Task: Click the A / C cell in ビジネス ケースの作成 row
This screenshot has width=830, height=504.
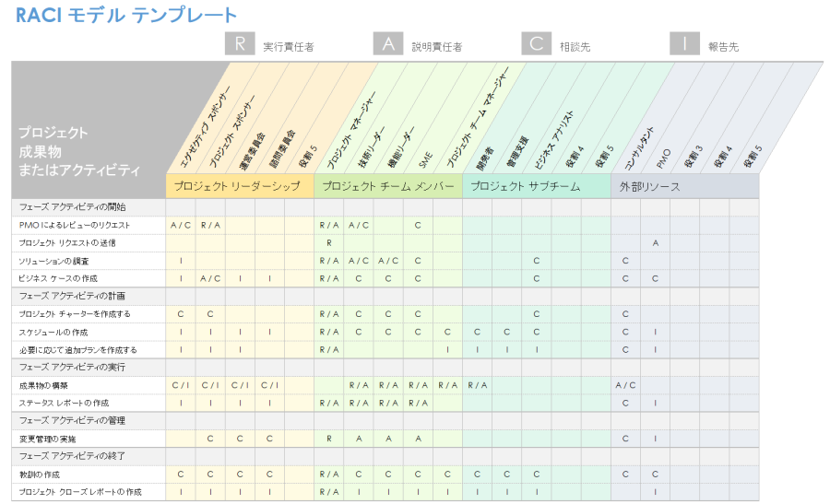Action: (210, 278)
